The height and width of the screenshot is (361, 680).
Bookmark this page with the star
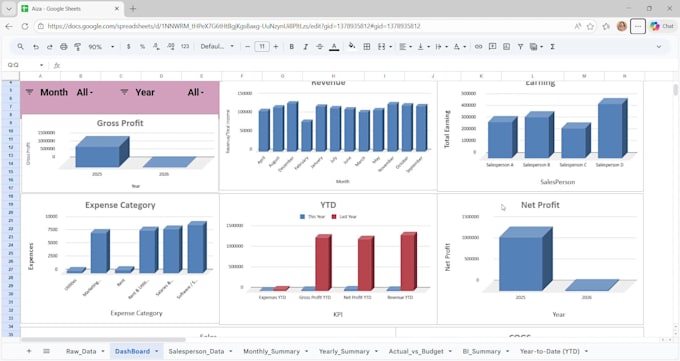[590, 26]
